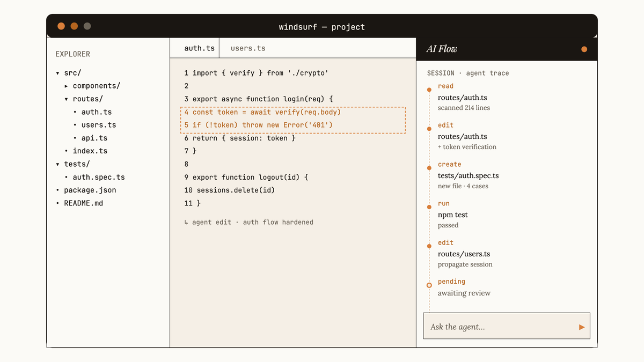Click line 6 return session token
The width and height of the screenshot is (644, 362).
coord(240,138)
